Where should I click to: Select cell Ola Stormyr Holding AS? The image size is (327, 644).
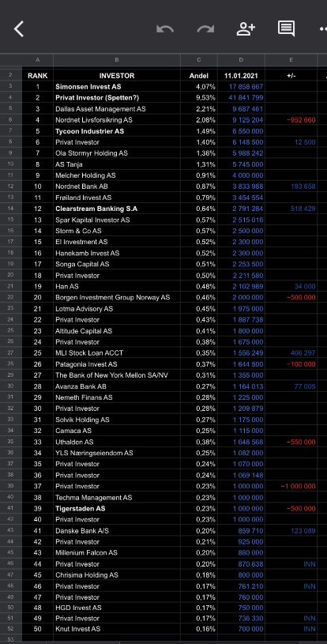pos(117,153)
